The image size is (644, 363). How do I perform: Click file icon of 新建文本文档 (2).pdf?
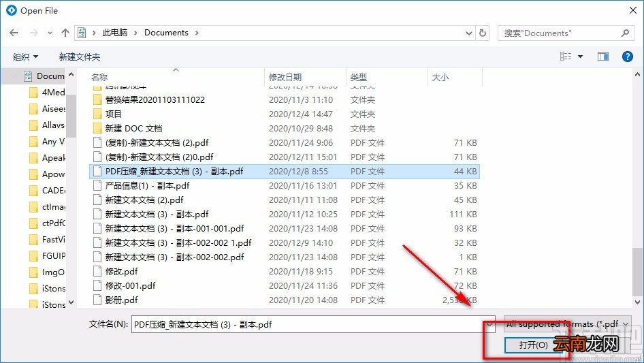coord(97,200)
